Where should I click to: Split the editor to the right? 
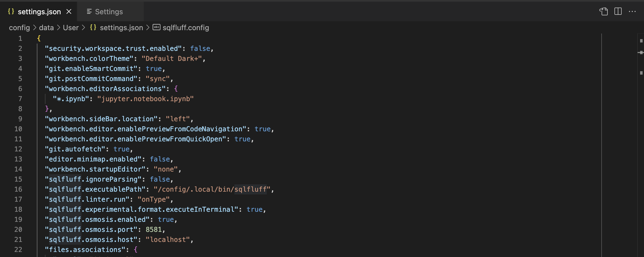(618, 11)
